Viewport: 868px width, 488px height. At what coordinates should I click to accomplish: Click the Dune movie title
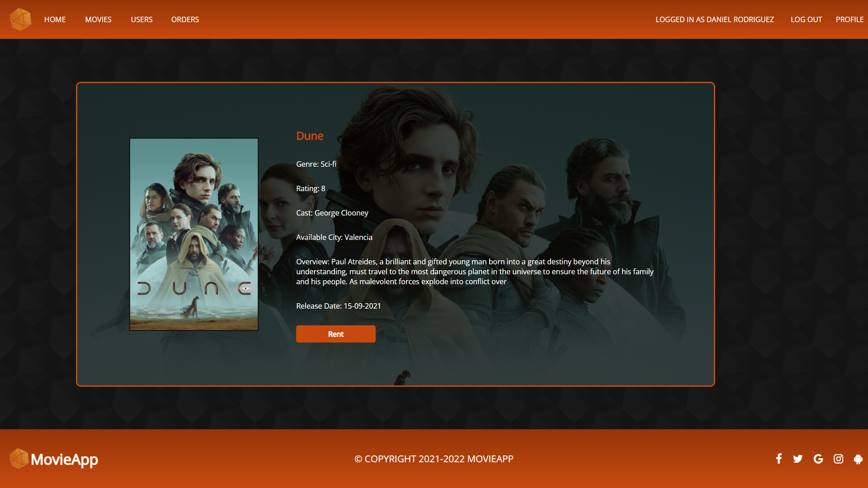(x=310, y=136)
